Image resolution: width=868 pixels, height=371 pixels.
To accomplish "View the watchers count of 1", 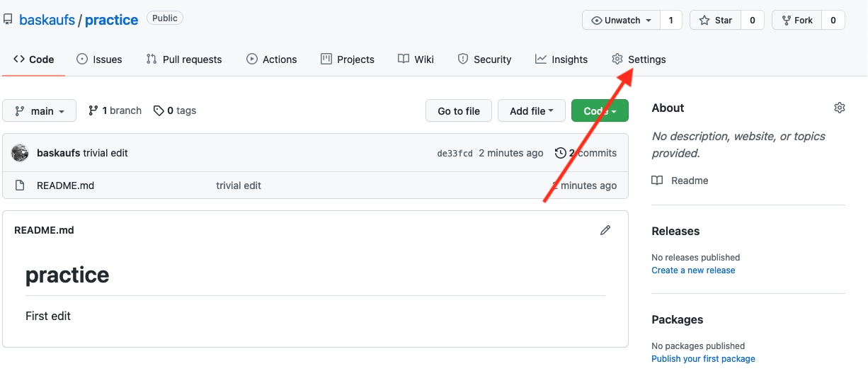I will (x=671, y=21).
